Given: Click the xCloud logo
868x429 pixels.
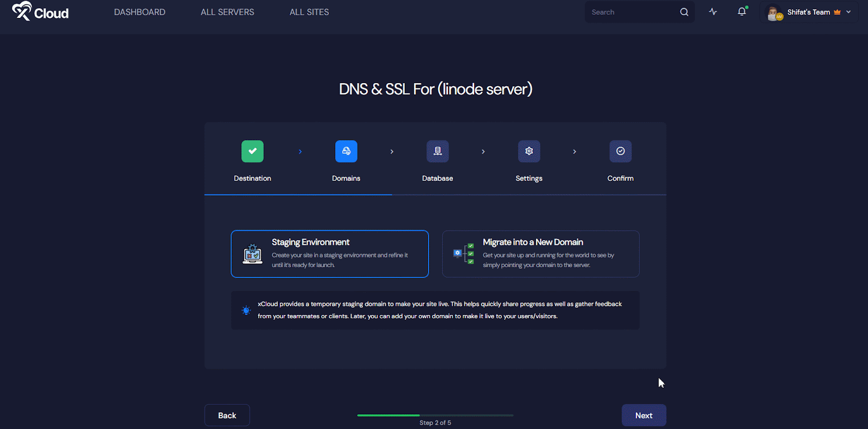Looking at the screenshot, I should pyautogui.click(x=41, y=11).
